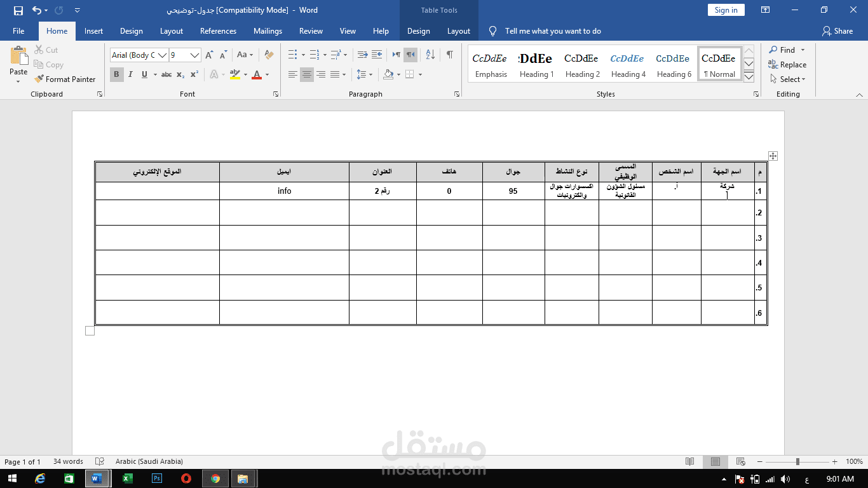Toggle underline formatting
The height and width of the screenshot is (488, 868).
[x=144, y=74]
